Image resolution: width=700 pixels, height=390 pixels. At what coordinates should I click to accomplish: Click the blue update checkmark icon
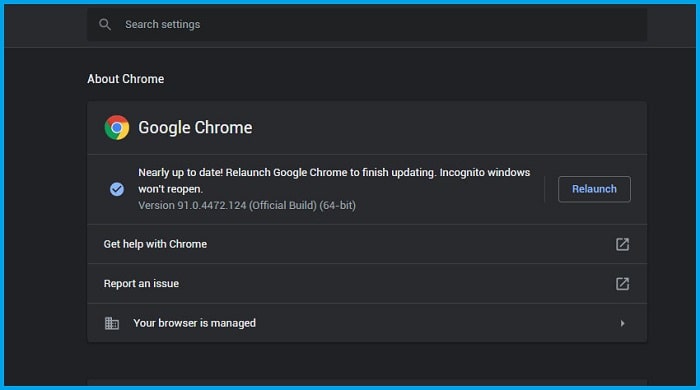pyautogui.click(x=117, y=189)
